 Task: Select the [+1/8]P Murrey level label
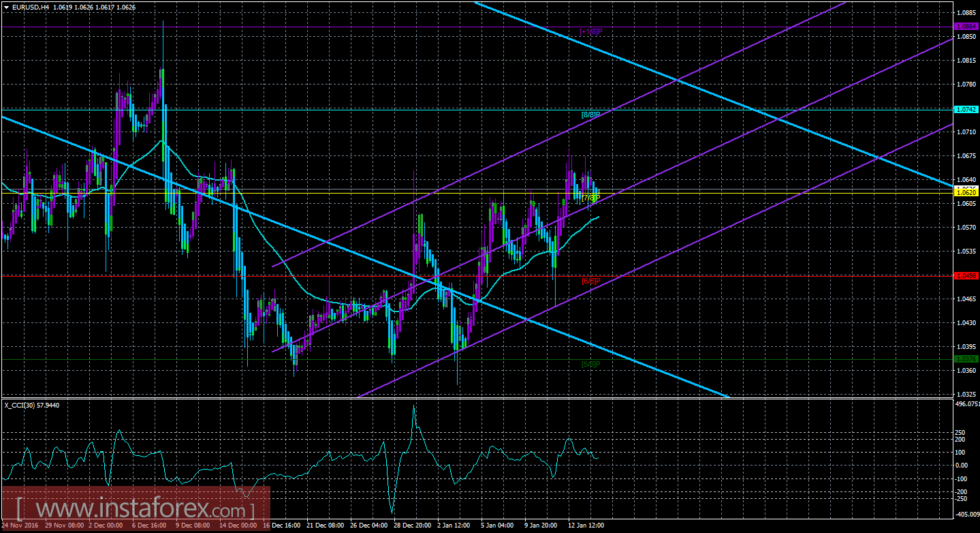[x=590, y=31]
